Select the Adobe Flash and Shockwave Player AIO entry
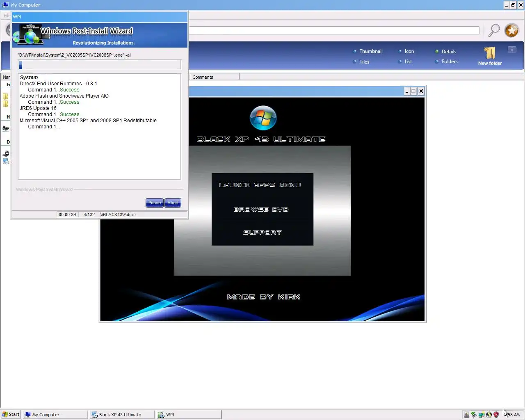This screenshot has height=420, width=525. [64, 96]
